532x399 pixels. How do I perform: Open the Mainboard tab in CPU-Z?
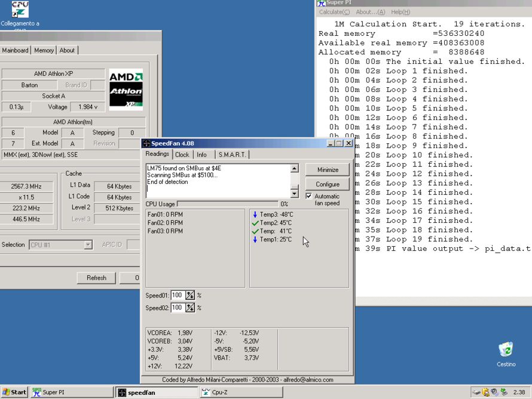click(16, 50)
